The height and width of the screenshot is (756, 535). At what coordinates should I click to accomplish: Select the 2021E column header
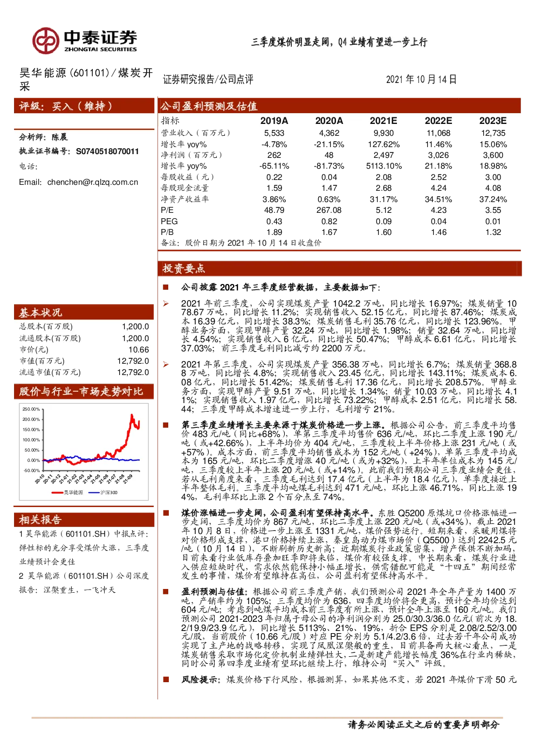(x=383, y=121)
